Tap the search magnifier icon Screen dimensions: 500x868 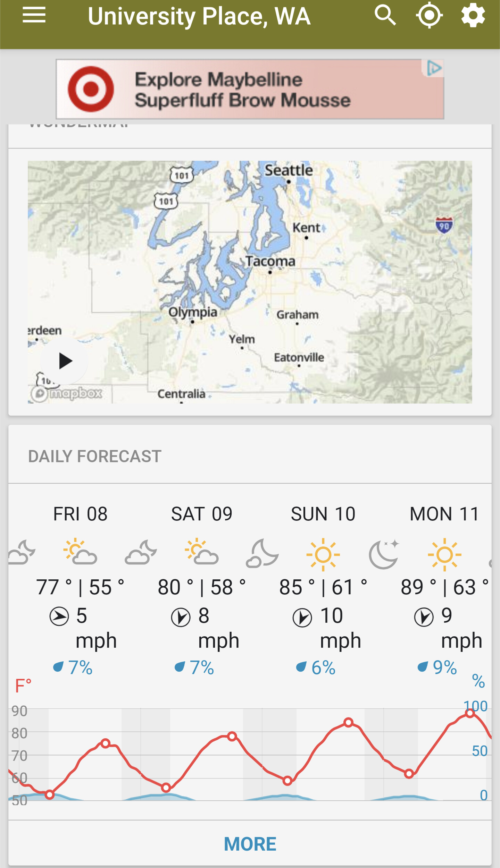point(385,16)
